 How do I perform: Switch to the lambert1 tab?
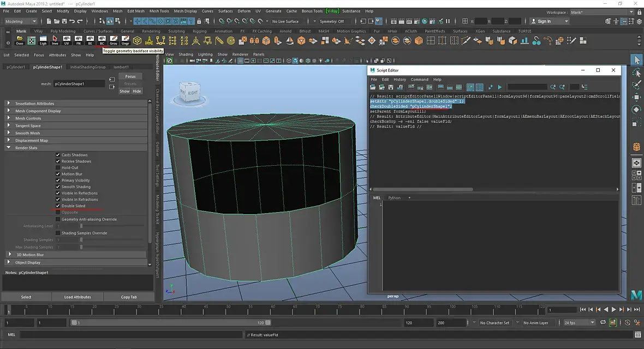(x=121, y=67)
